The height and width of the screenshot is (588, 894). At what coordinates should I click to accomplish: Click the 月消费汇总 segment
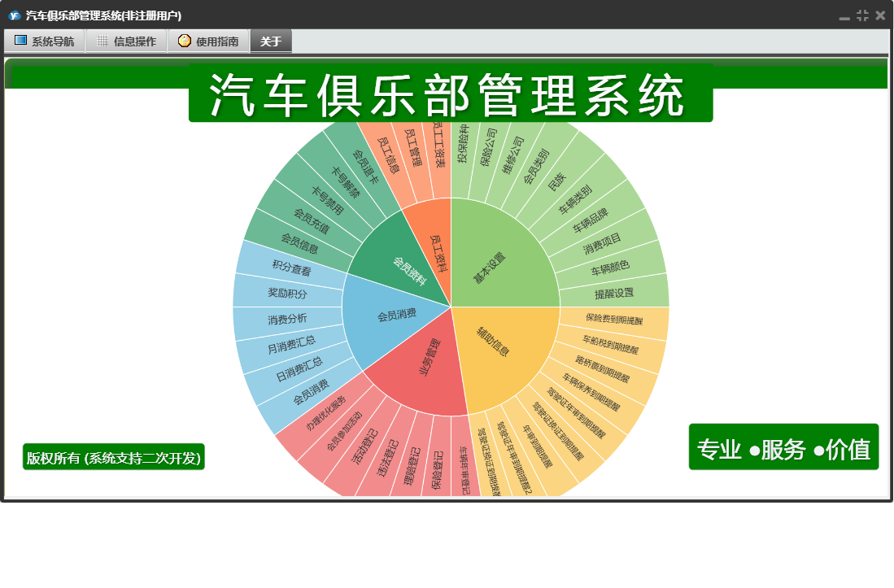tap(291, 345)
